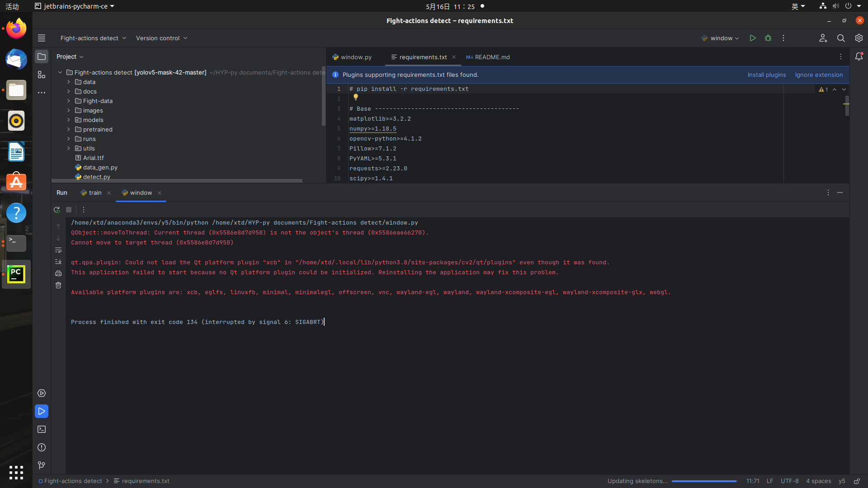Open the Version control dropdown

pos(161,38)
